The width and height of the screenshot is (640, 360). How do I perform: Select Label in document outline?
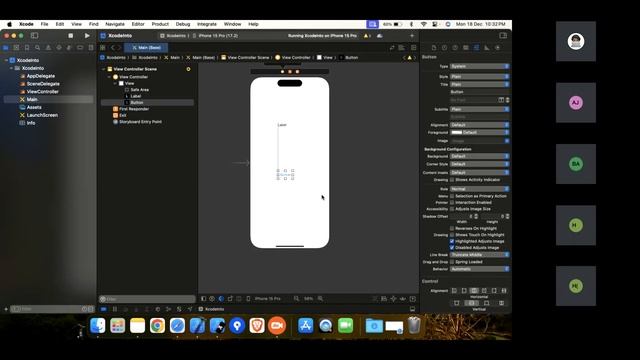point(136,96)
